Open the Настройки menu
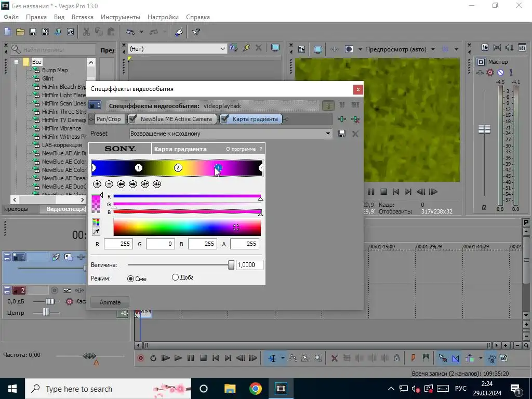Viewport: 532px width, 399px height. click(163, 17)
